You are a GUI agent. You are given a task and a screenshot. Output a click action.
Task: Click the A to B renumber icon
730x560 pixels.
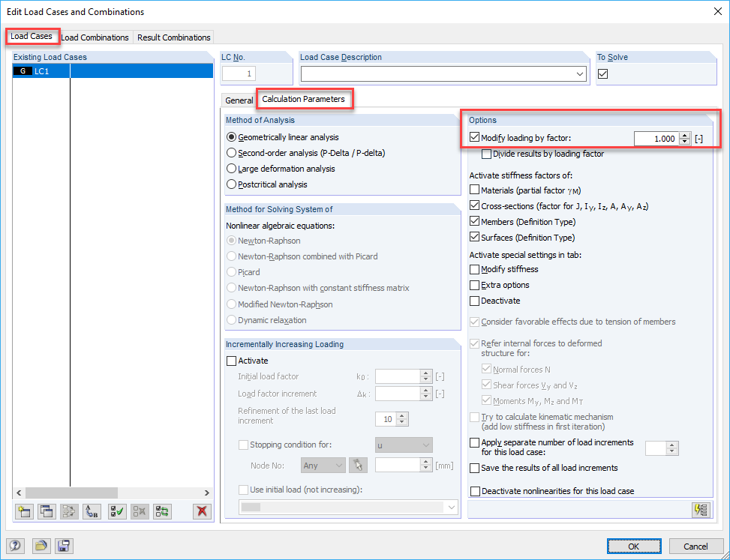click(92, 511)
